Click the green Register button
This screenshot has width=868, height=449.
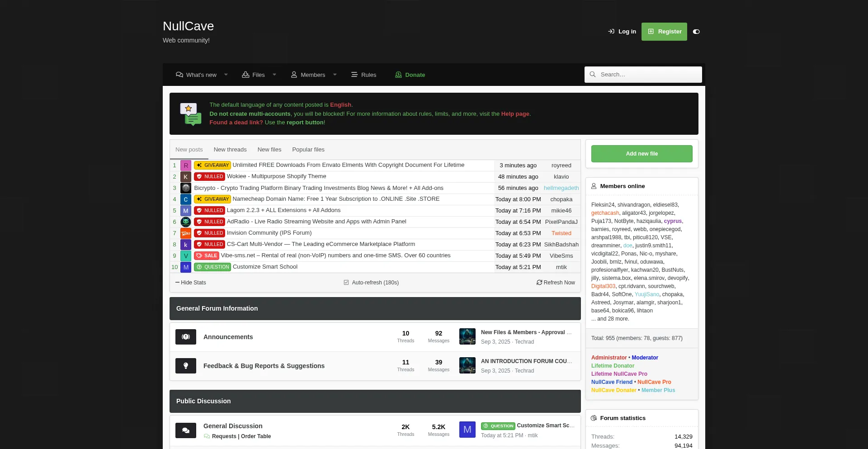664,32
